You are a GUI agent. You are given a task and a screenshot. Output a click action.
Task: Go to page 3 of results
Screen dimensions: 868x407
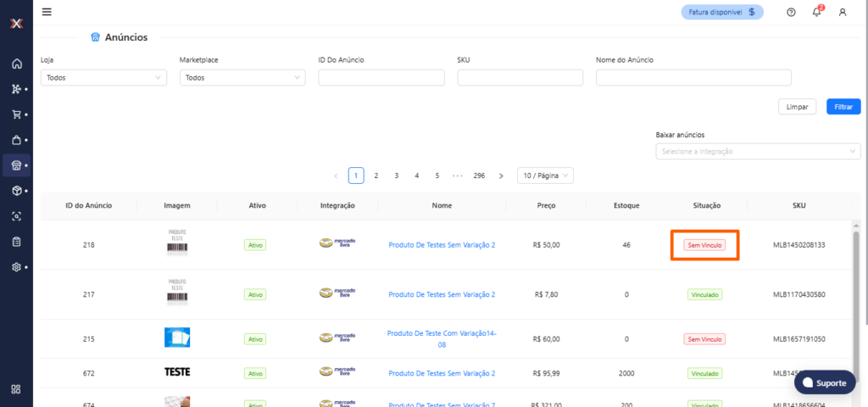(x=397, y=176)
